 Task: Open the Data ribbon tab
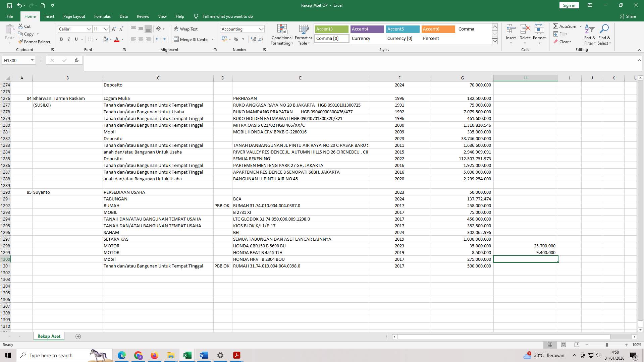point(123,16)
